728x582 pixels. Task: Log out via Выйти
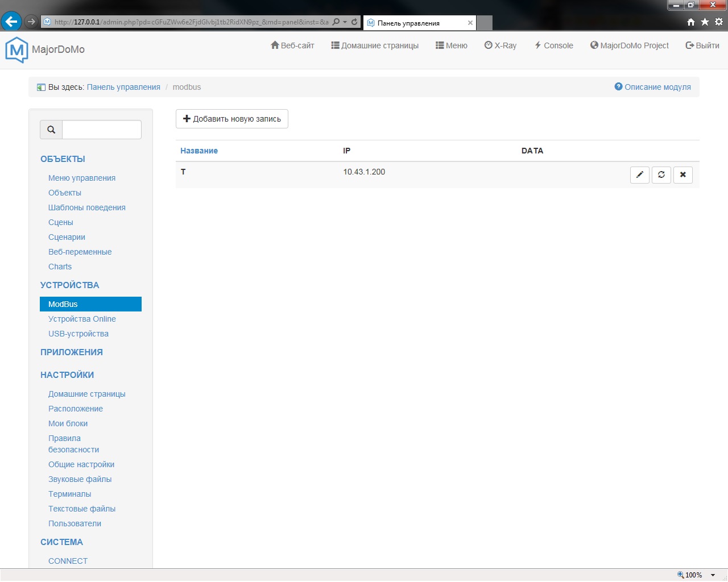pos(702,45)
